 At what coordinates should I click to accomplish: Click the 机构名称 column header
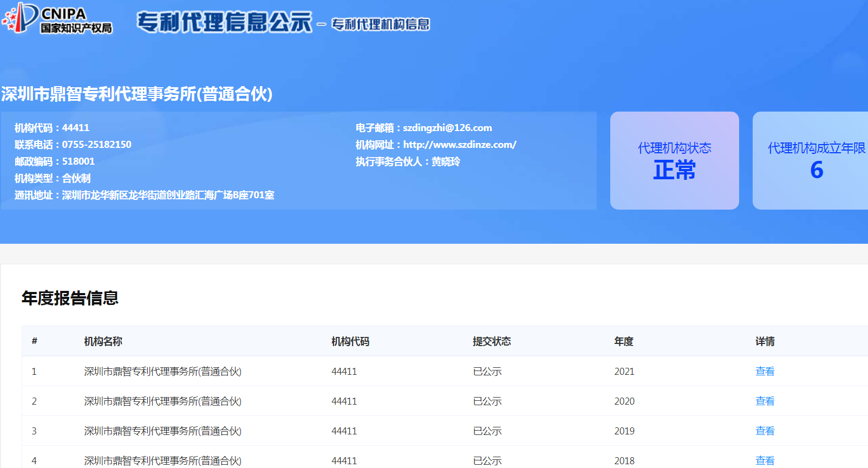tap(103, 341)
